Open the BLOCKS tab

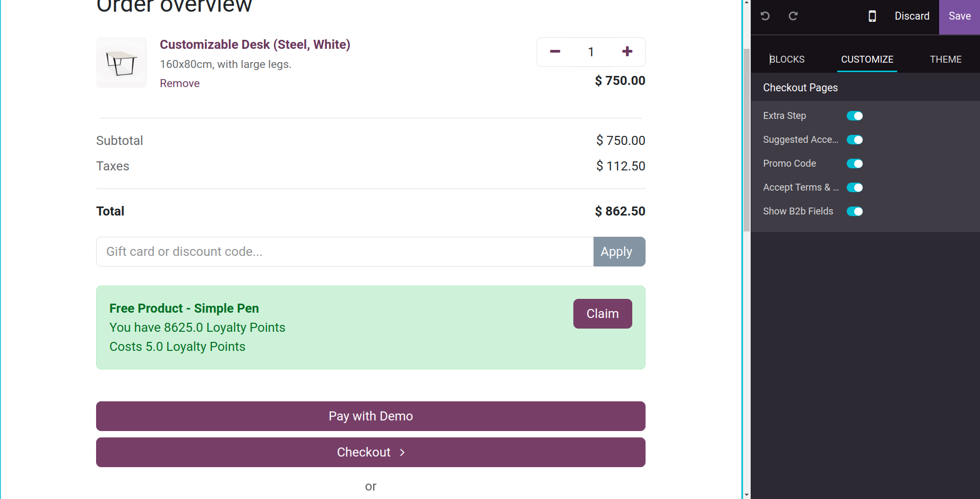(787, 59)
